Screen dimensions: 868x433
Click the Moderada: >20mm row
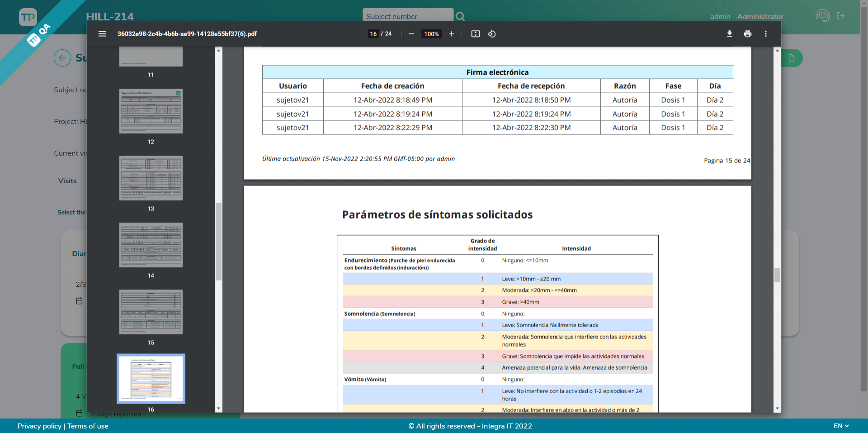click(498, 290)
